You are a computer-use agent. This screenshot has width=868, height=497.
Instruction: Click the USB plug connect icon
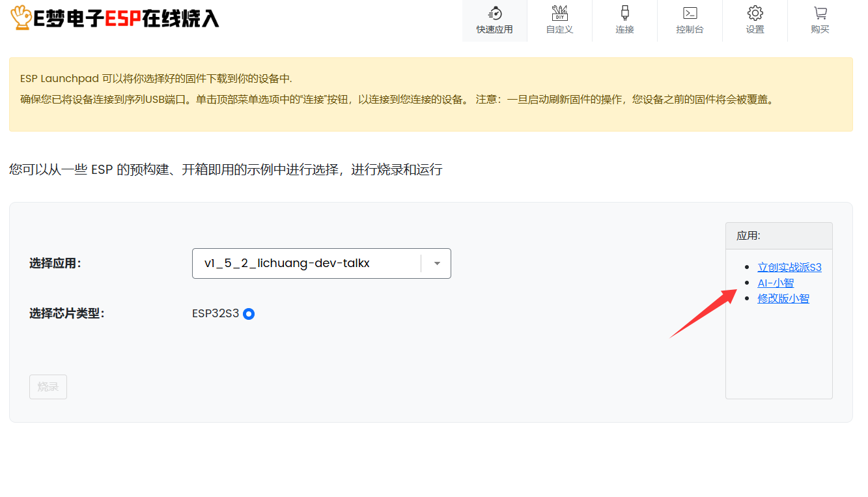click(x=624, y=13)
